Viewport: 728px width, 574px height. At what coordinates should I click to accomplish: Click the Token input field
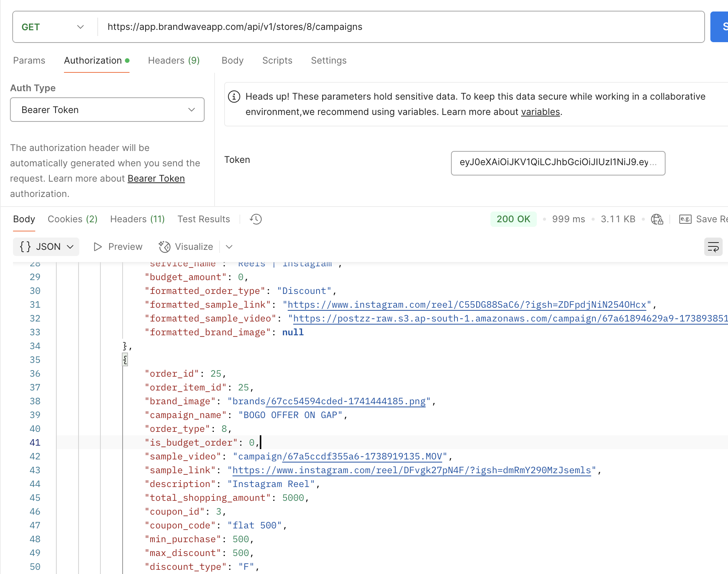click(x=557, y=163)
